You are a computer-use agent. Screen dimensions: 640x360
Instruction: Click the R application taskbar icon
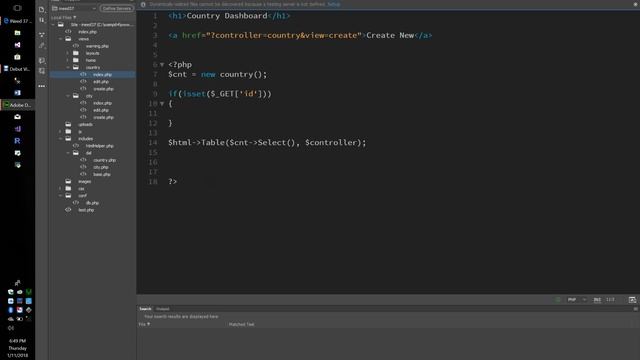(17, 141)
